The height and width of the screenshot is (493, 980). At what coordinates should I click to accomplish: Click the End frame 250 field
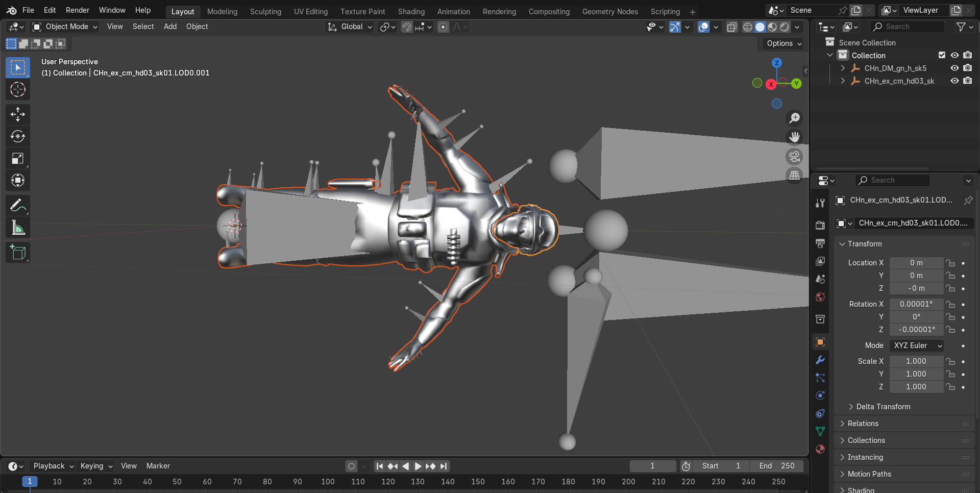tap(777, 466)
